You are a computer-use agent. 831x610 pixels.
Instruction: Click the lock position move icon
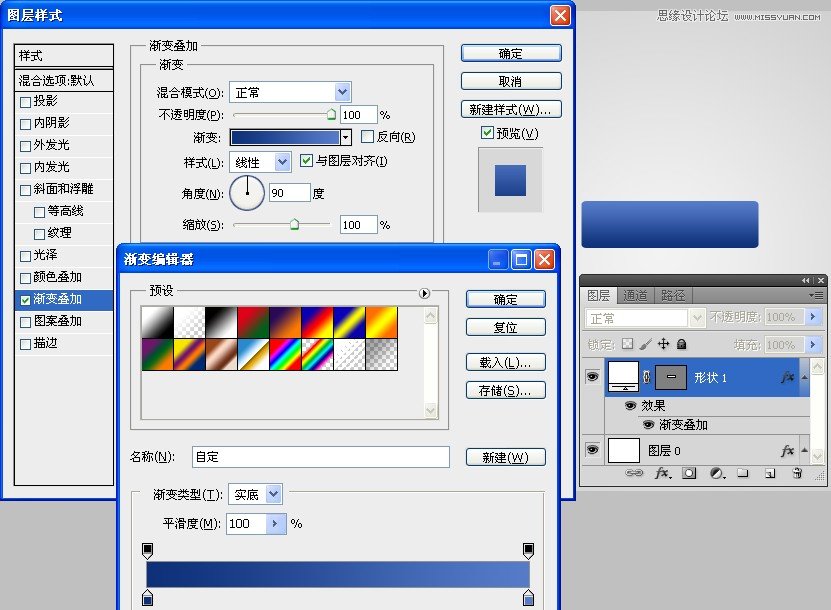click(x=662, y=344)
